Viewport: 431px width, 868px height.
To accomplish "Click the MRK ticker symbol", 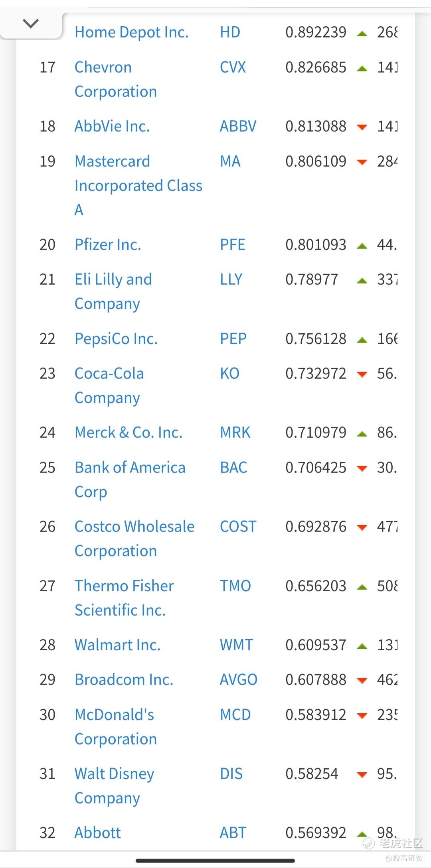I will 235,433.
